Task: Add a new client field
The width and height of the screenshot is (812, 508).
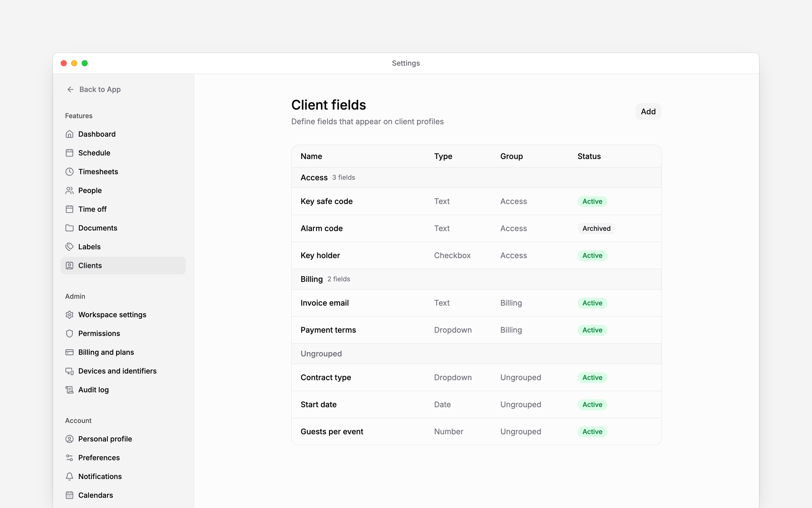Action: point(648,112)
